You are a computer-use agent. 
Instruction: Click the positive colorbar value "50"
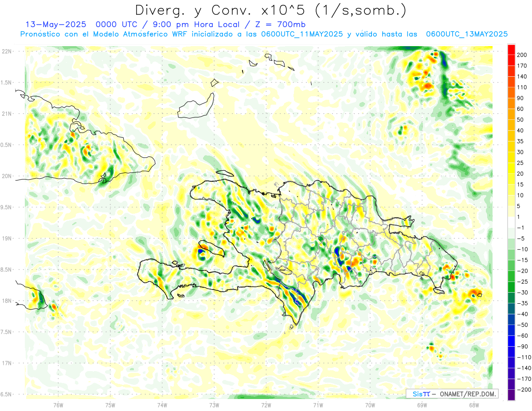point(520,120)
